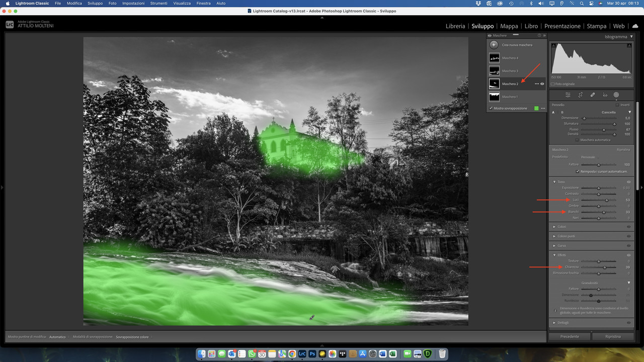
Task: Open Google Chrome from the Dock
Action: tap(292, 354)
